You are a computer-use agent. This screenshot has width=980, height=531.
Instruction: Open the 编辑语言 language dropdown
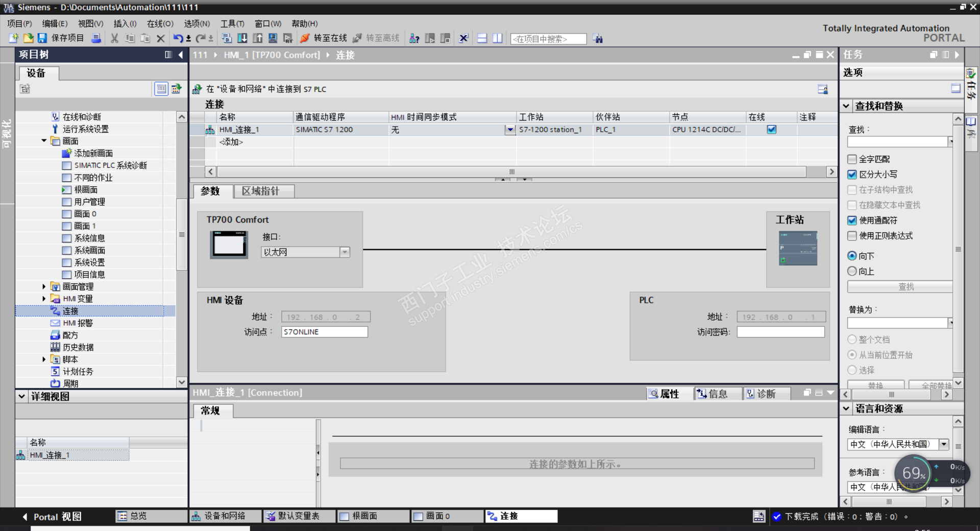tap(944, 444)
